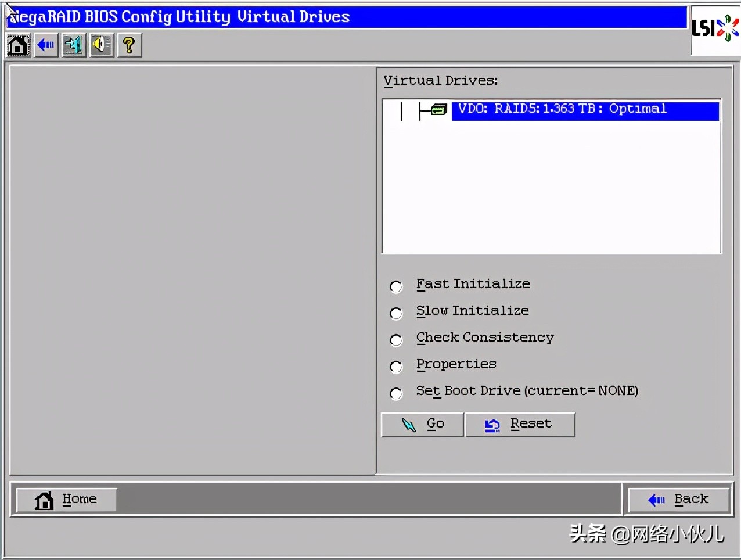Enable the Slow Initialize option

(395, 313)
